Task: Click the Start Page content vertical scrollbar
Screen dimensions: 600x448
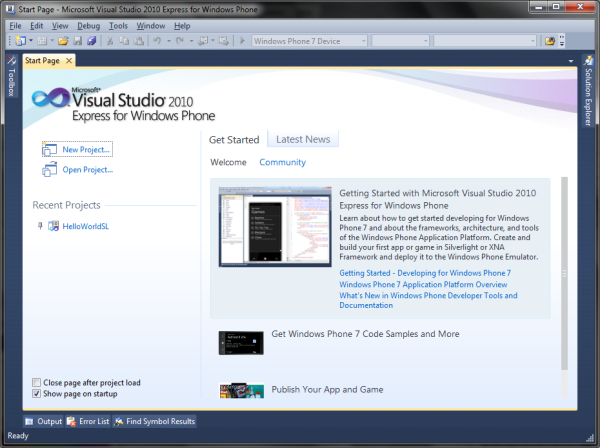Action: [x=564, y=273]
